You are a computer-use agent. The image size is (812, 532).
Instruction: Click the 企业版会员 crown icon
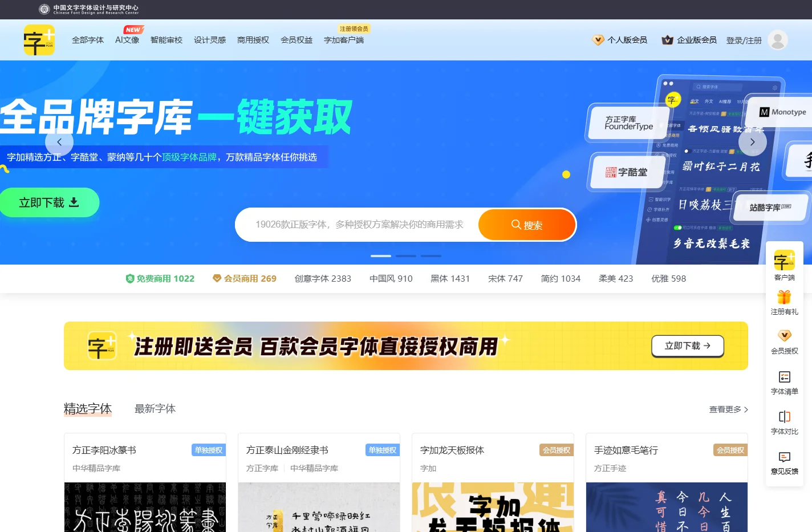coord(667,40)
